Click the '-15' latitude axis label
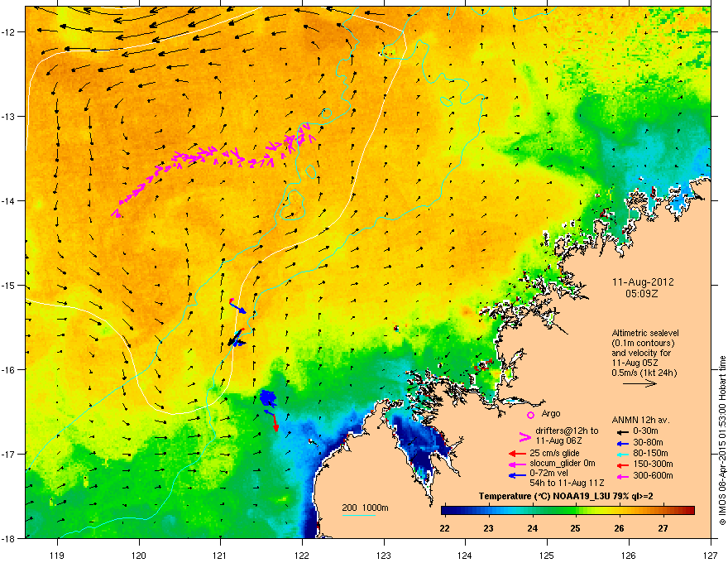 coord(8,285)
